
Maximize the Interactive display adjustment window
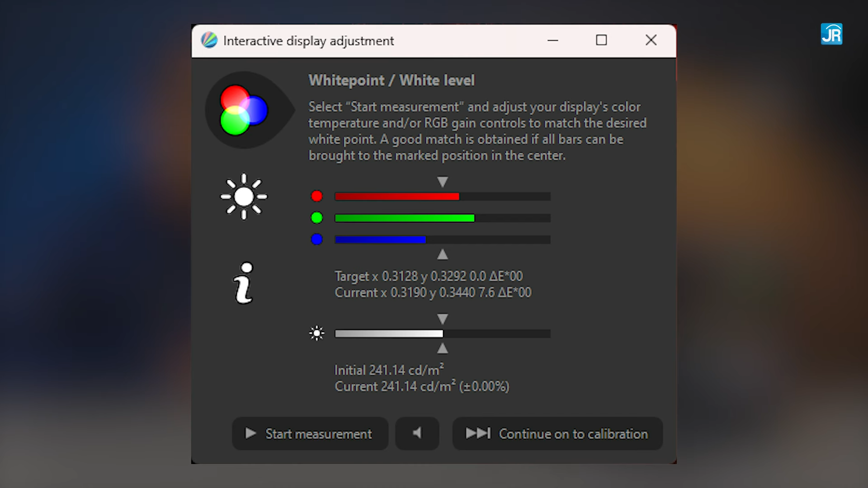coord(601,40)
